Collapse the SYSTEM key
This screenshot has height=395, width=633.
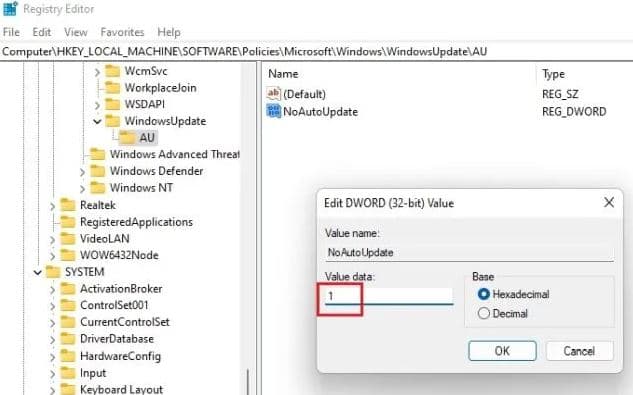point(38,273)
